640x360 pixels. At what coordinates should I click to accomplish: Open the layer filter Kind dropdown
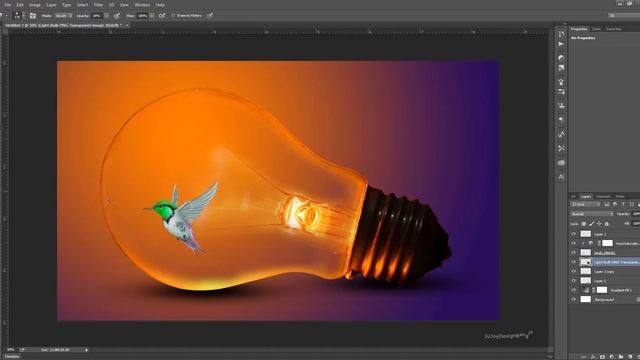point(585,204)
